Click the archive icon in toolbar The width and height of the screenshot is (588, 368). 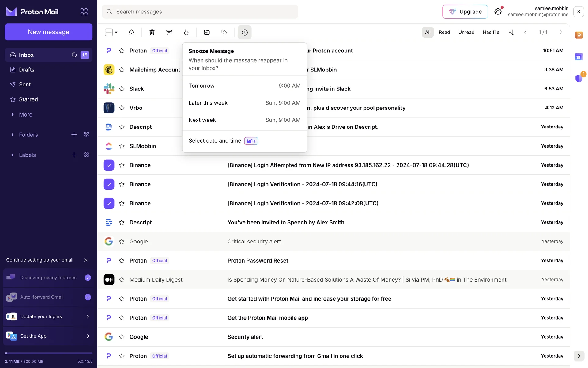(x=169, y=32)
